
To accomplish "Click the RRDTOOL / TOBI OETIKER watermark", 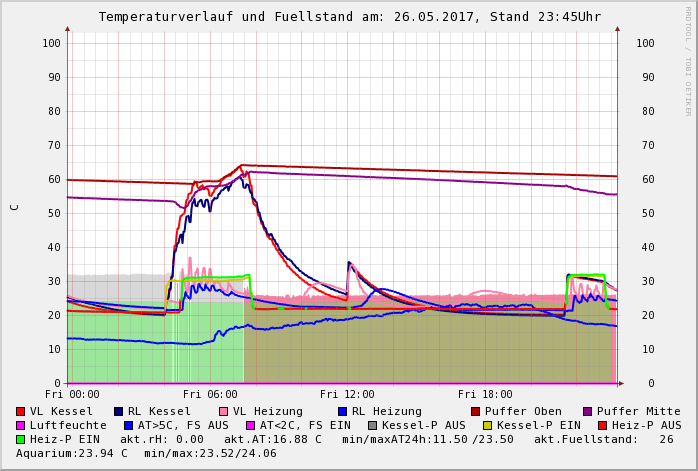I will [688, 60].
